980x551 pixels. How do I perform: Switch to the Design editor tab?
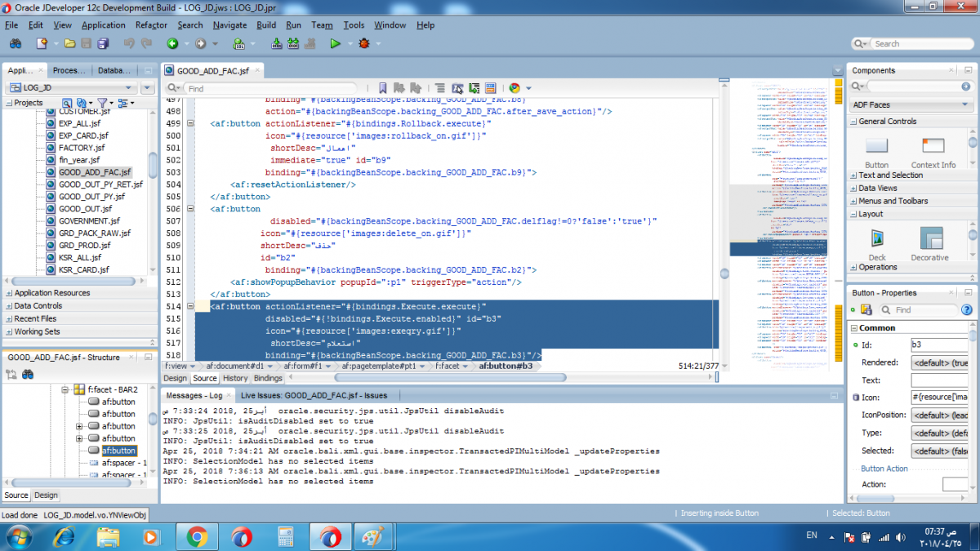pyautogui.click(x=175, y=379)
